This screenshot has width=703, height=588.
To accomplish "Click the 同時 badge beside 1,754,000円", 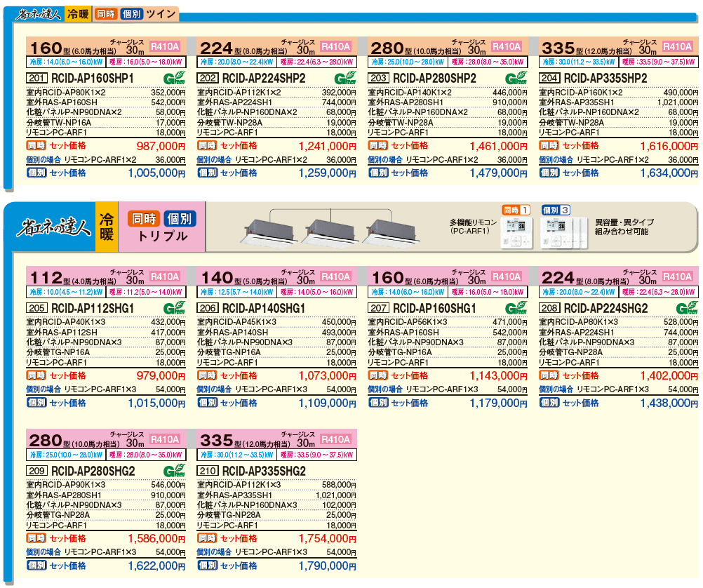I will pyautogui.click(x=207, y=537).
